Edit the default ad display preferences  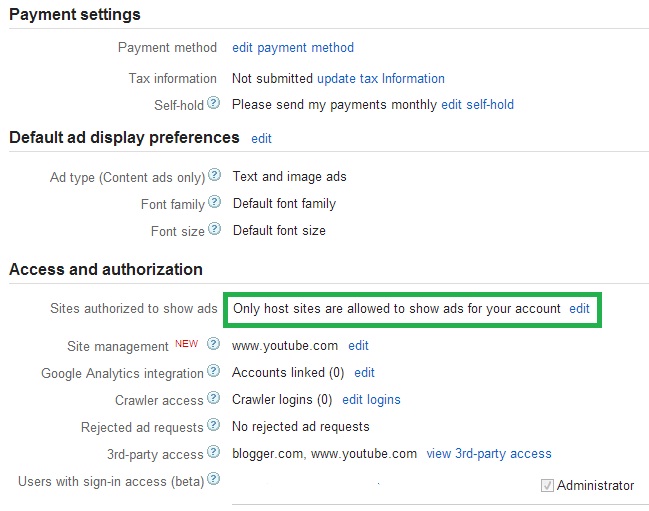[x=262, y=138]
